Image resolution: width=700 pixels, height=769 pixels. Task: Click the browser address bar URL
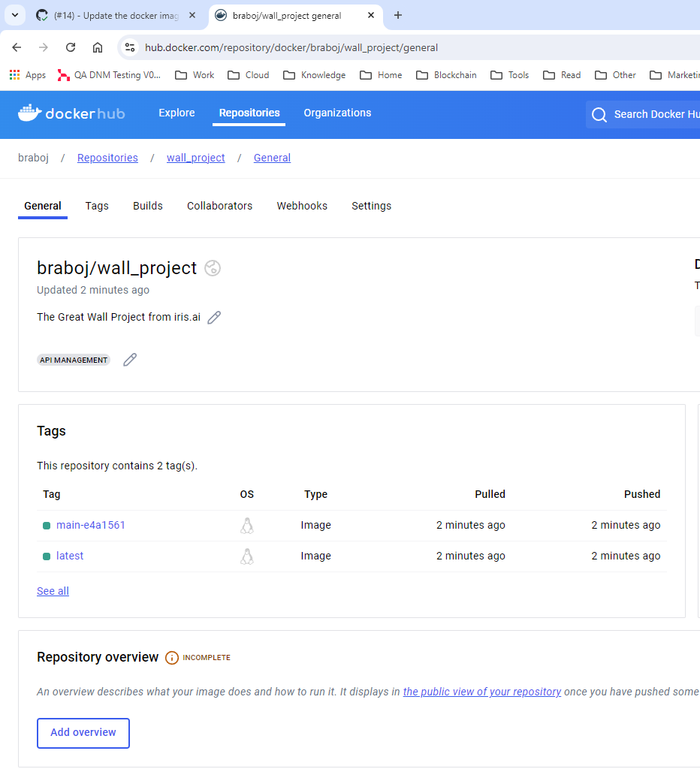click(291, 47)
